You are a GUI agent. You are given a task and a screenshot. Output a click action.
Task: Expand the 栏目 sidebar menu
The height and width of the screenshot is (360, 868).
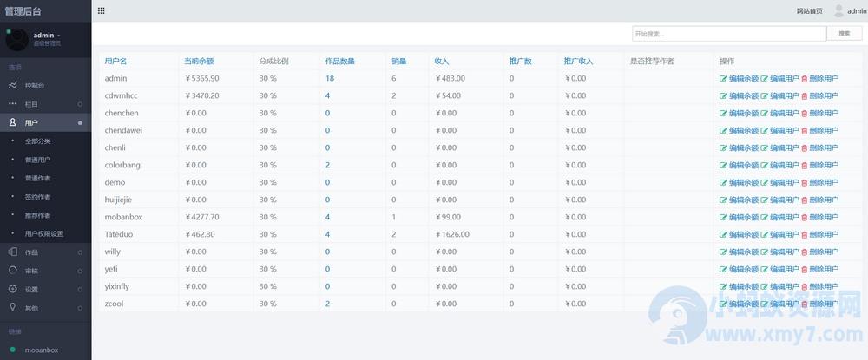(45, 104)
